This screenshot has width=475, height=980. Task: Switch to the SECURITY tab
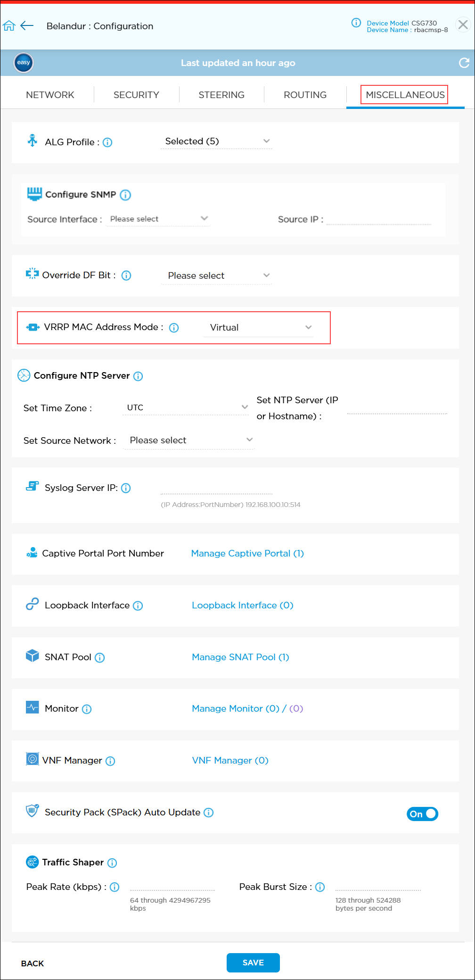tap(136, 95)
